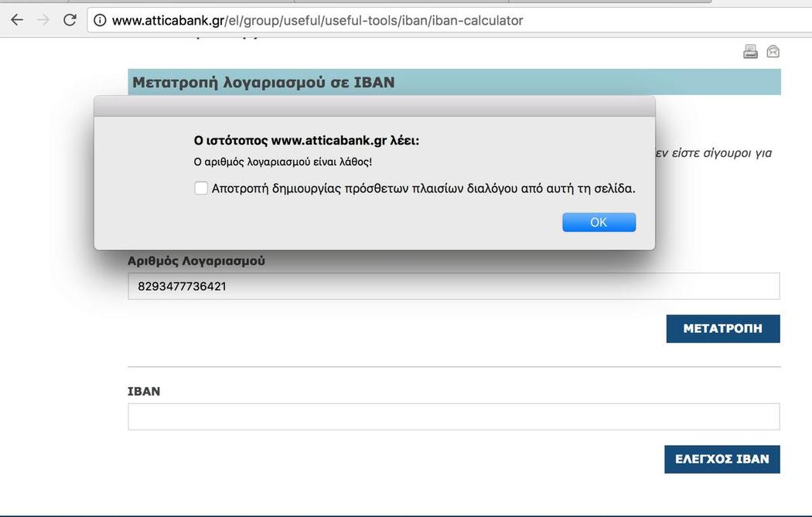
Task: Click the empty IBAN input field
Action: click(x=454, y=417)
